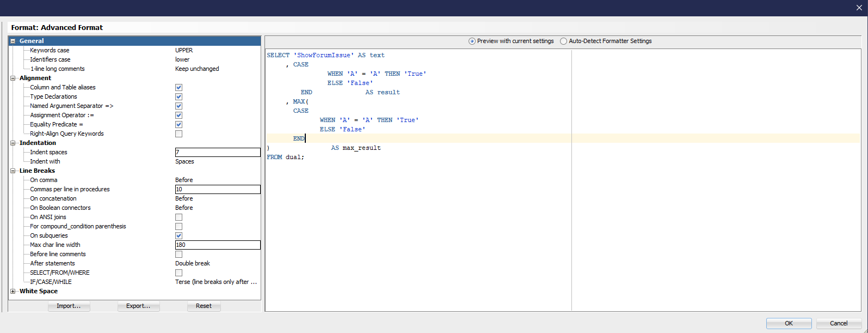The height and width of the screenshot is (333, 868).
Task: Open On comma Before value dropdown
Action: pyautogui.click(x=184, y=180)
